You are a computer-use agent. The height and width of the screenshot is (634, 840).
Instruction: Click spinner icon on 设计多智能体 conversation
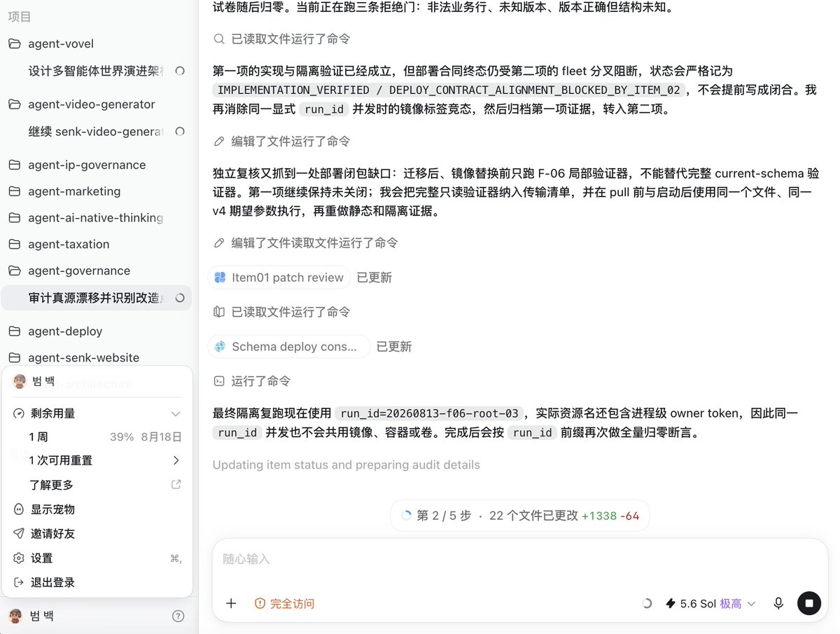coord(180,71)
